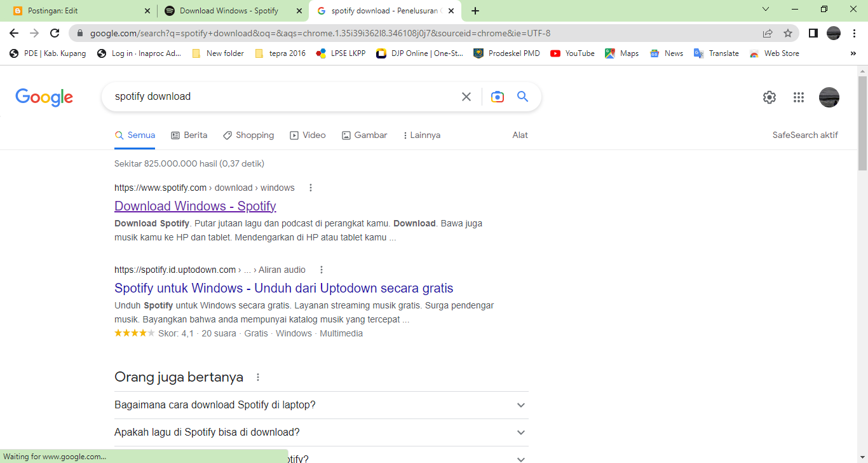Viewport: 868px width, 463px height.
Task: Open the Alat tools button
Action: pos(520,135)
